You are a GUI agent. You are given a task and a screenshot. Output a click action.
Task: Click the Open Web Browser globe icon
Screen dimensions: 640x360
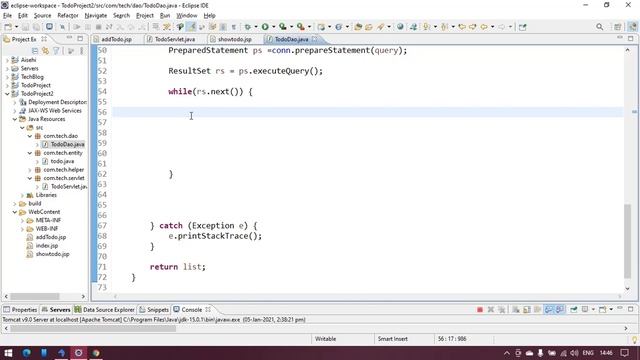point(400,27)
